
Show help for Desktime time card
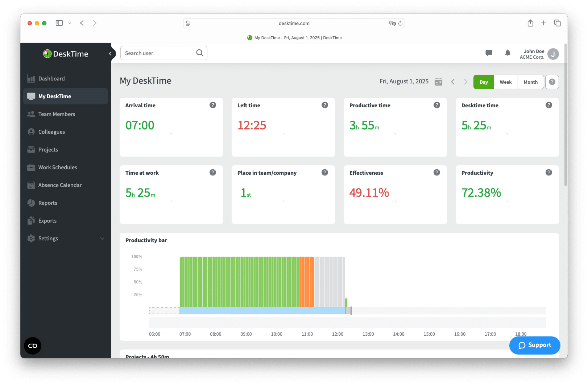tap(549, 105)
